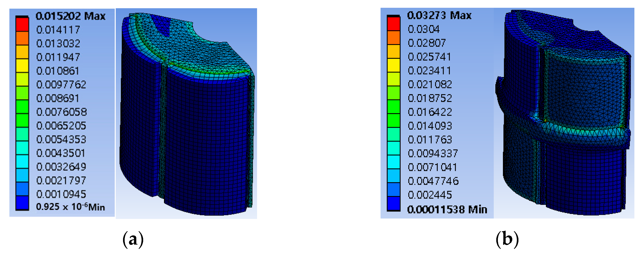
Task: Click the 0.015202 Max label
Action: 70,16
